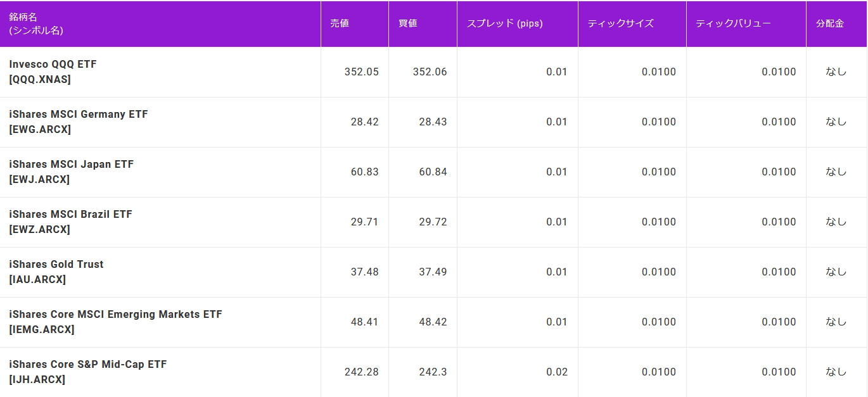Screen dimensions: 868x397
Task: Pick the buy price 48.42
Action: [433, 322]
